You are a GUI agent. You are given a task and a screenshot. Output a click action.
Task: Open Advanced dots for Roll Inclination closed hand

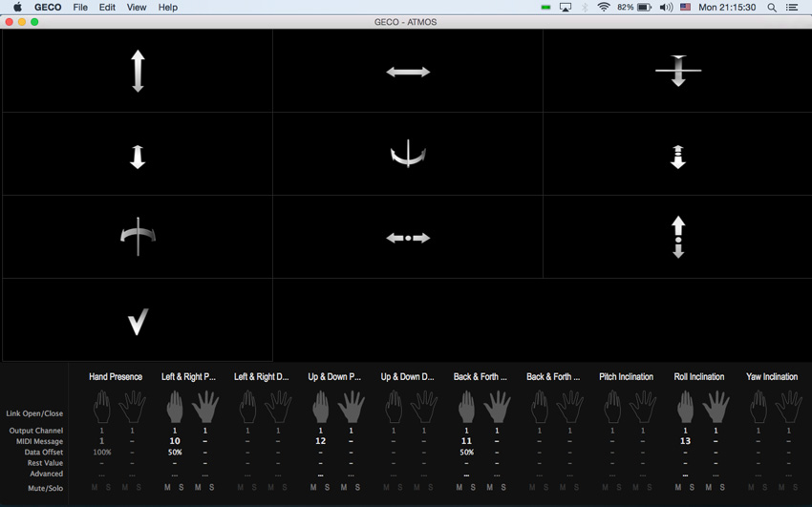pyautogui.click(x=686, y=475)
